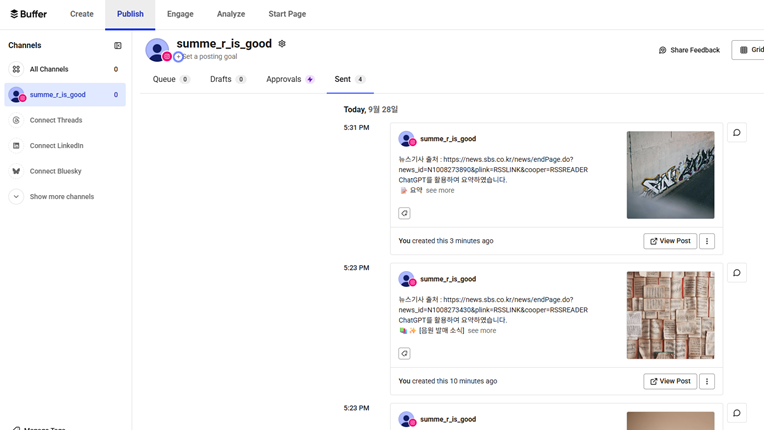Click Connect Bluesky
This screenshot has width=764, height=430.
click(x=56, y=171)
